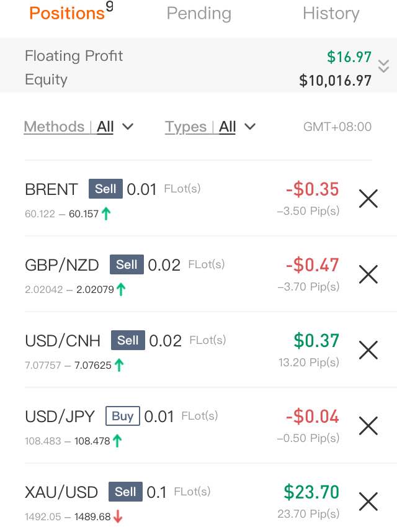Viewport: 397px width, 532px height.
Task: Click the green up arrow beside 60.157
Action: [x=106, y=214]
